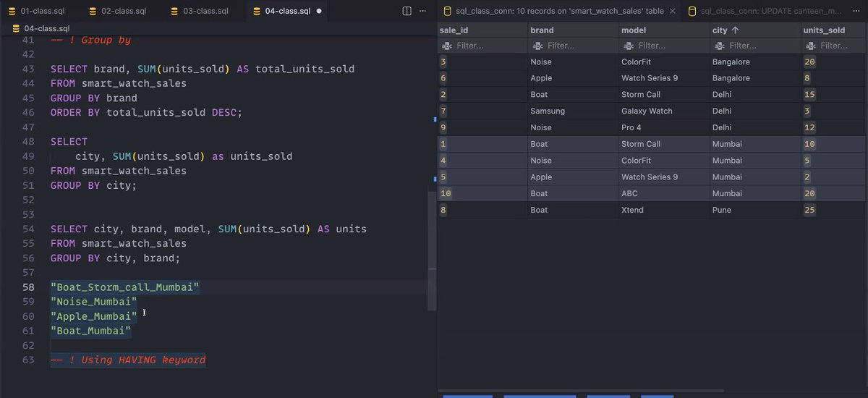Viewport: 868px width, 398px height.
Task: Click the units_sold filter text-type icon
Action: click(812, 46)
